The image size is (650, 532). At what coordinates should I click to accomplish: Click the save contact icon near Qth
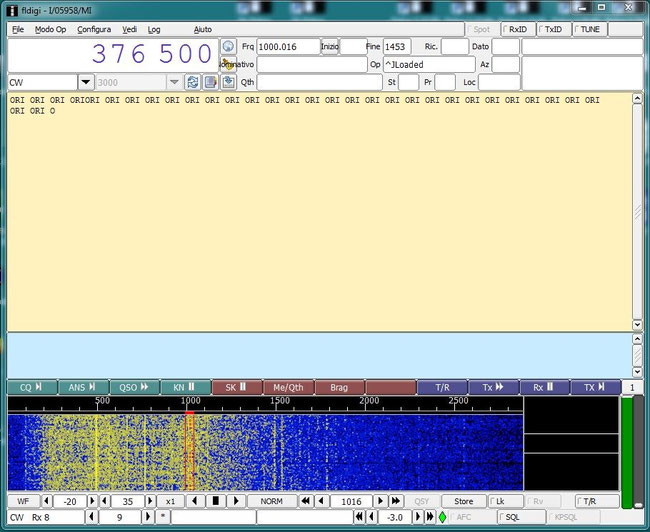pyautogui.click(x=228, y=82)
